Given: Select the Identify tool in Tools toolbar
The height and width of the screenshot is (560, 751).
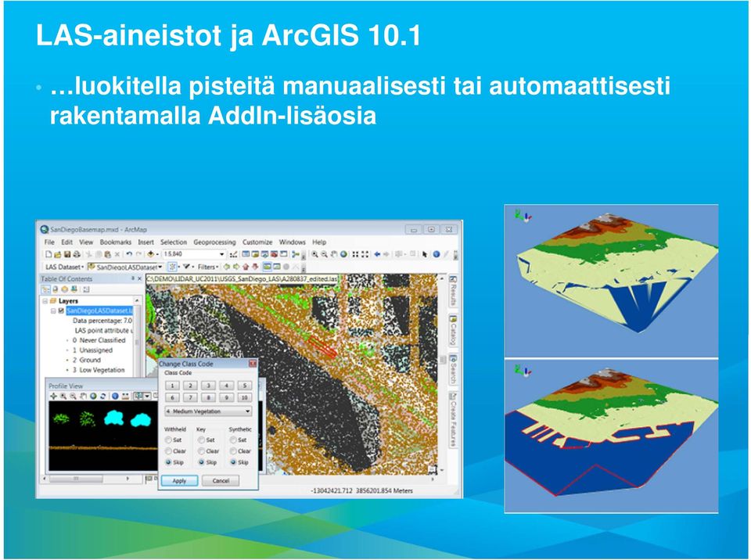Looking at the screenshot, I should pos(437,254).
